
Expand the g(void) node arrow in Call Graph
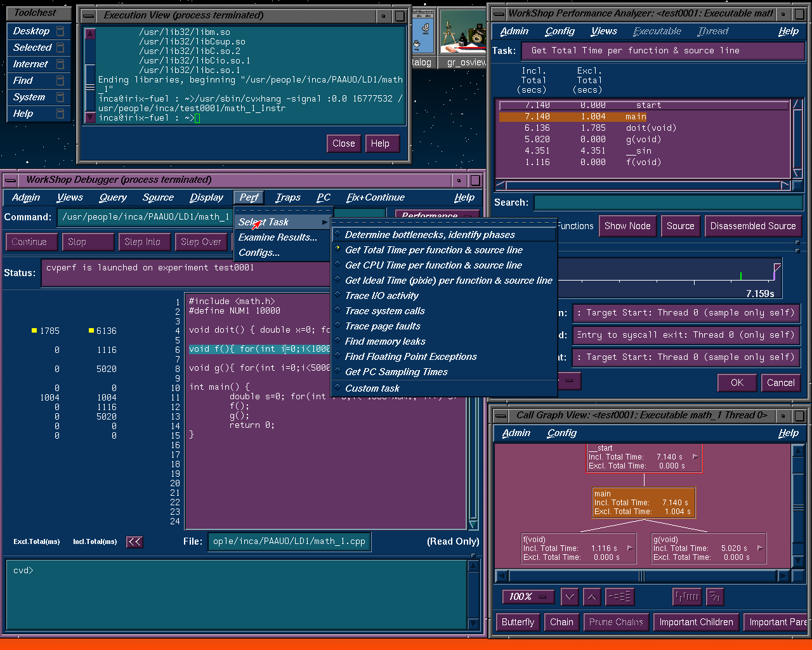click(760, 548)
